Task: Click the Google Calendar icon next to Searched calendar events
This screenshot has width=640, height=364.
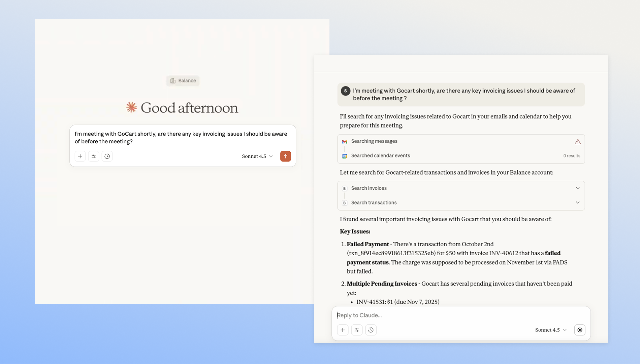Action: (345, 156)
